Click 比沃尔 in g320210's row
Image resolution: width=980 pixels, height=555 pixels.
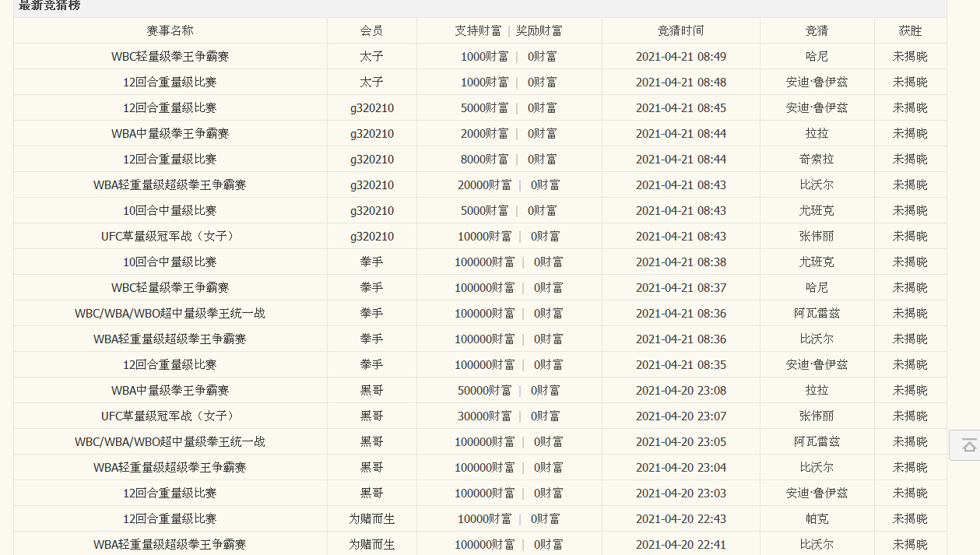click(817, 184)
